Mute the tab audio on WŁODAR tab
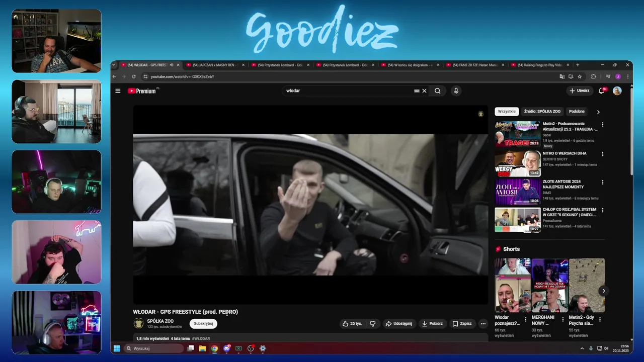The image size is (644, 362). pyautogui.click(x=172, y=65)
